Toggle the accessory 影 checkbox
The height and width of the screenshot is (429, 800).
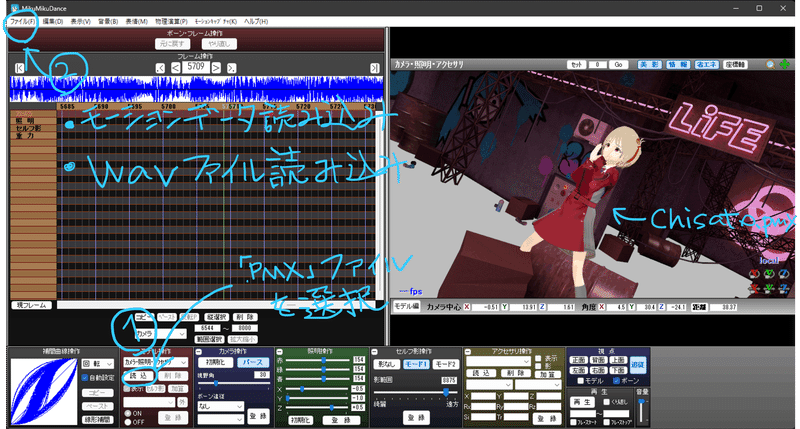click(x=538, y=366)
